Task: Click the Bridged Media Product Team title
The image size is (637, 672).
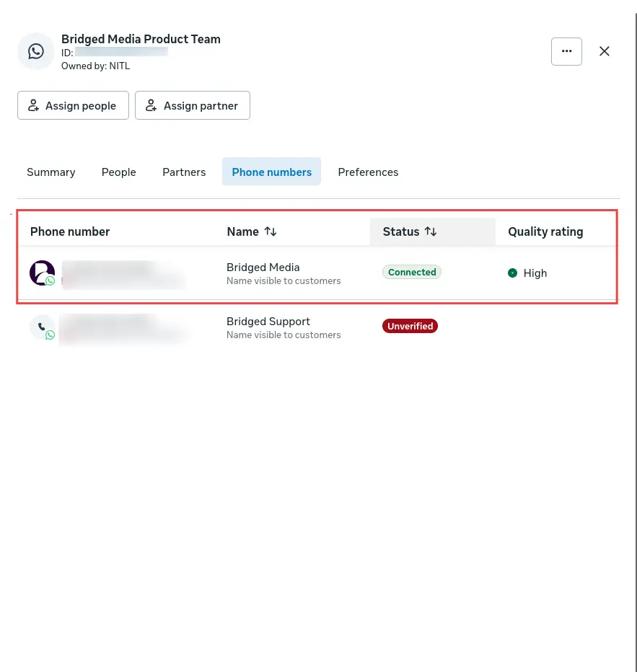Action: click(141, 39)
